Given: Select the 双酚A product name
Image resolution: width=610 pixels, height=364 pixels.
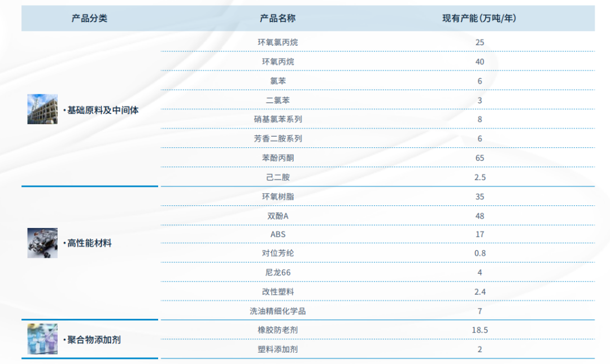Looking at the screenshot, I should click(x=278, y=216).
